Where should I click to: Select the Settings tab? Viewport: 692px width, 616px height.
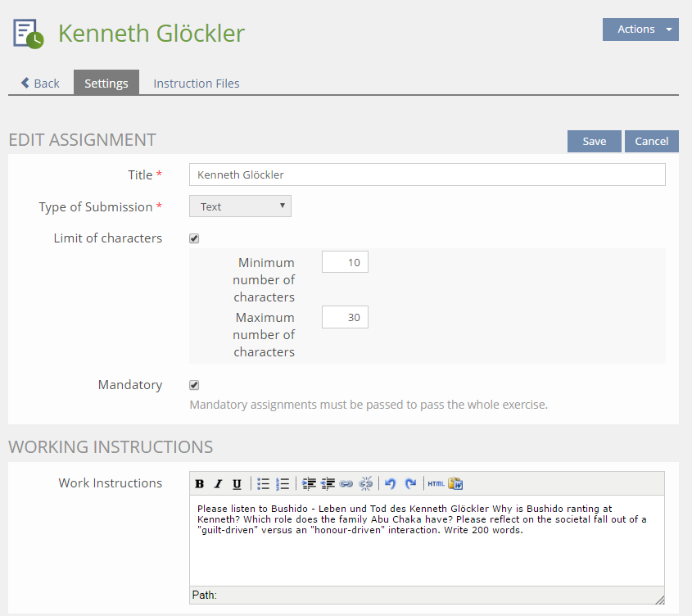(x=106, y=83)
